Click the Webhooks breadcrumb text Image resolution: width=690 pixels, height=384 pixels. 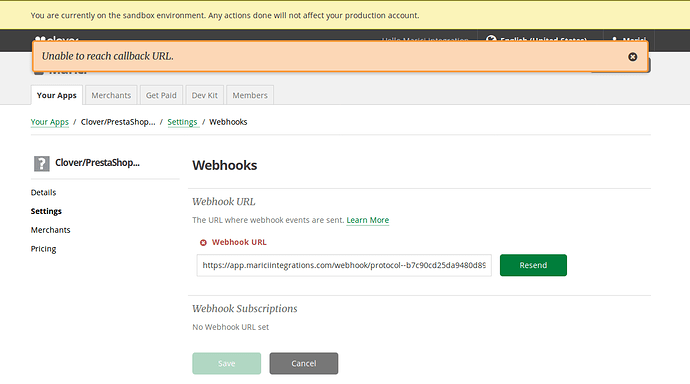[x=228, y=122]
